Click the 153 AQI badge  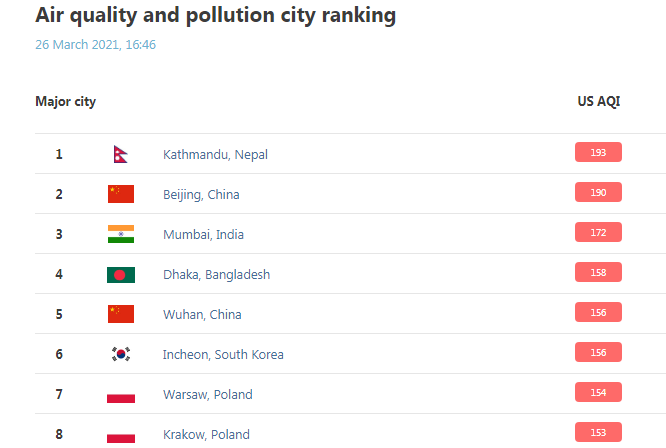click(x=598, y=432)
